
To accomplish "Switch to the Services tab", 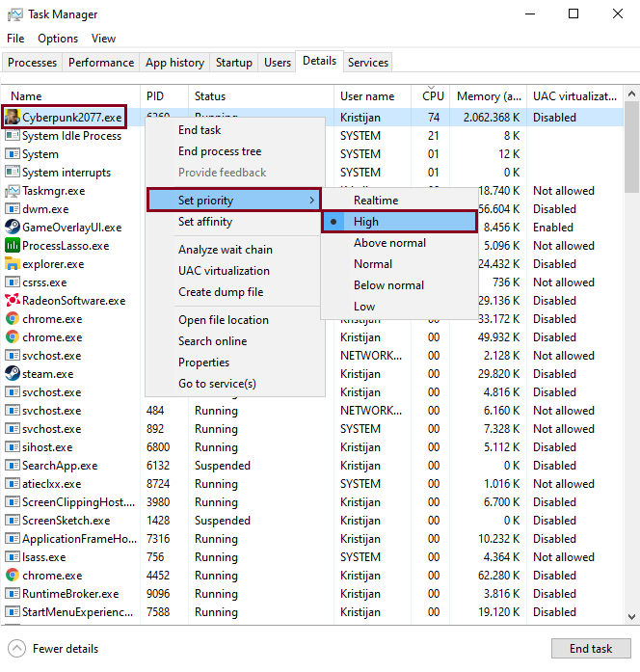I will point(368,63).
